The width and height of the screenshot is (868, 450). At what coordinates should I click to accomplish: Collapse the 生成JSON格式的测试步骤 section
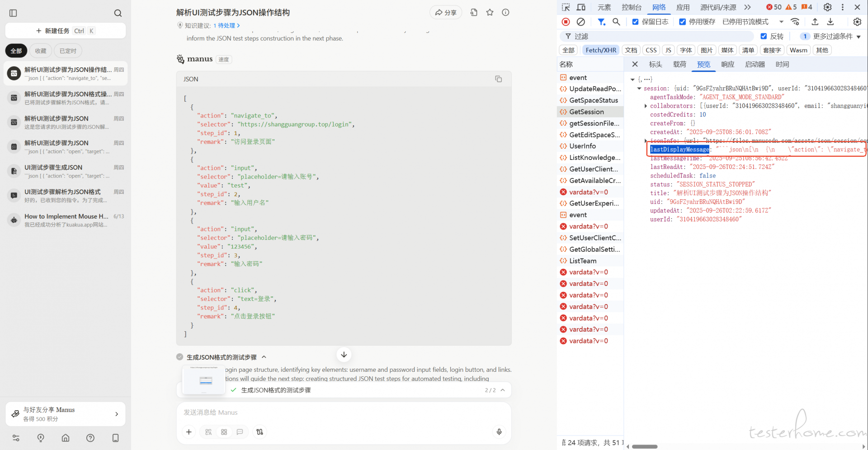(x=264, y=357)
